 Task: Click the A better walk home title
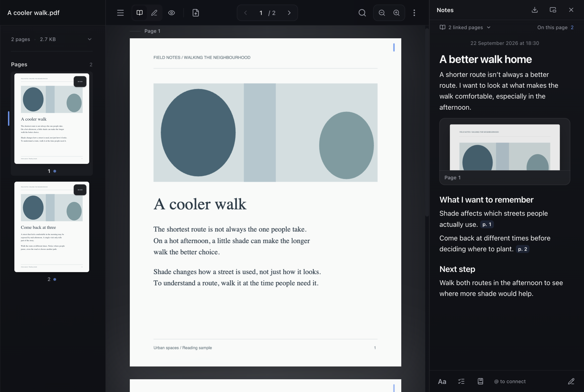click(485, 59)
